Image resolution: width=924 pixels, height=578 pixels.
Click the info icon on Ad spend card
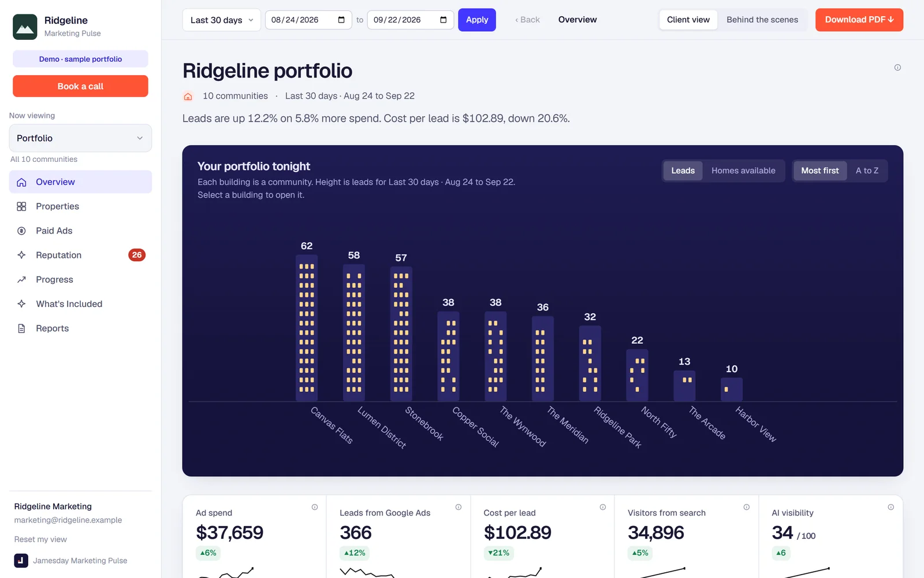click(x=315, y=507)
